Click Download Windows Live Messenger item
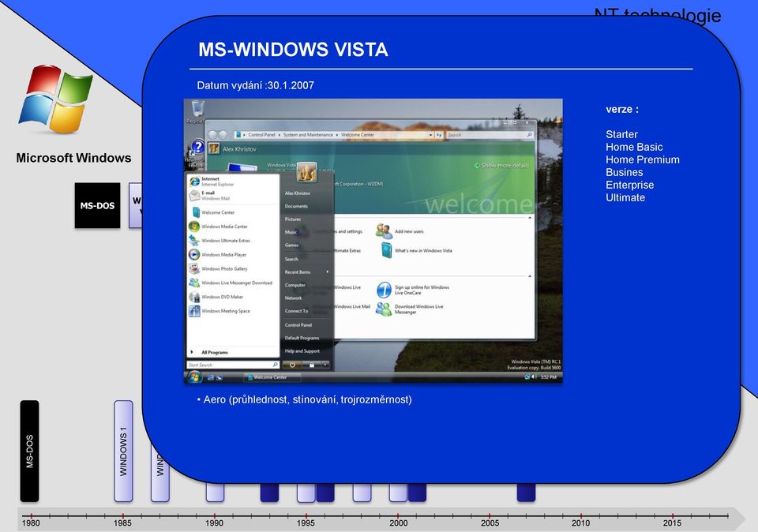This screenshot has height=532, width=758. pyautogui.click(x=411, y=309)
